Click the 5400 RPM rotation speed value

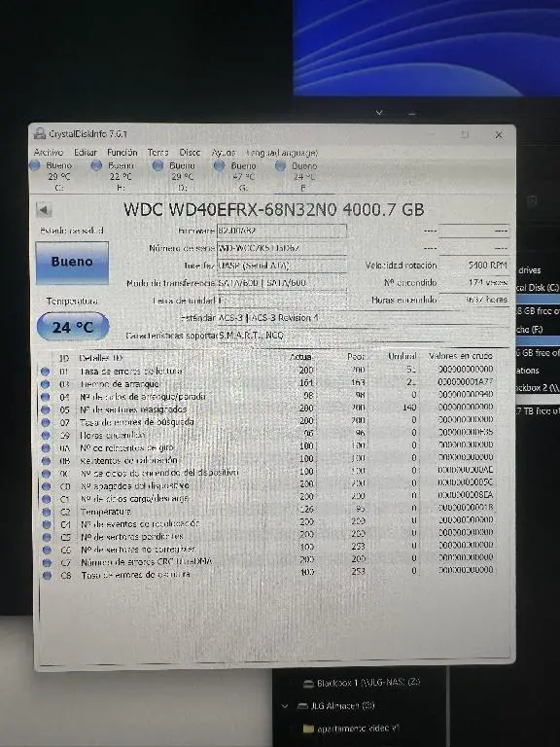click(473, 266)
